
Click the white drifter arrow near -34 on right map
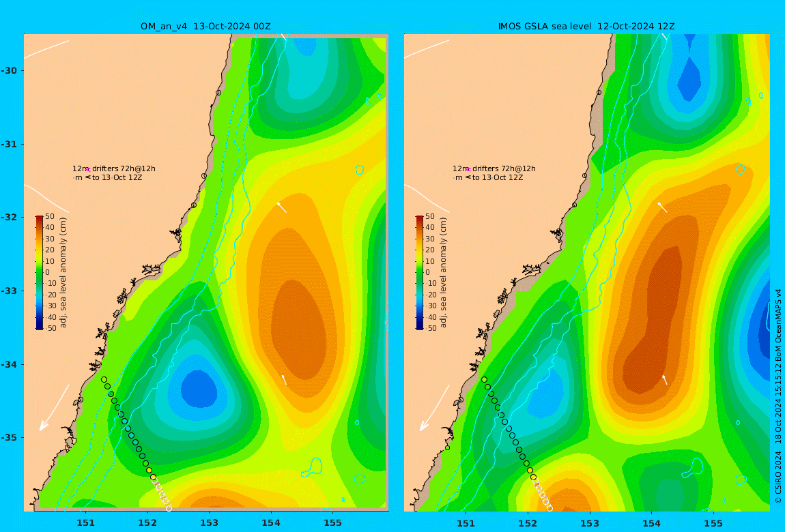664,380
